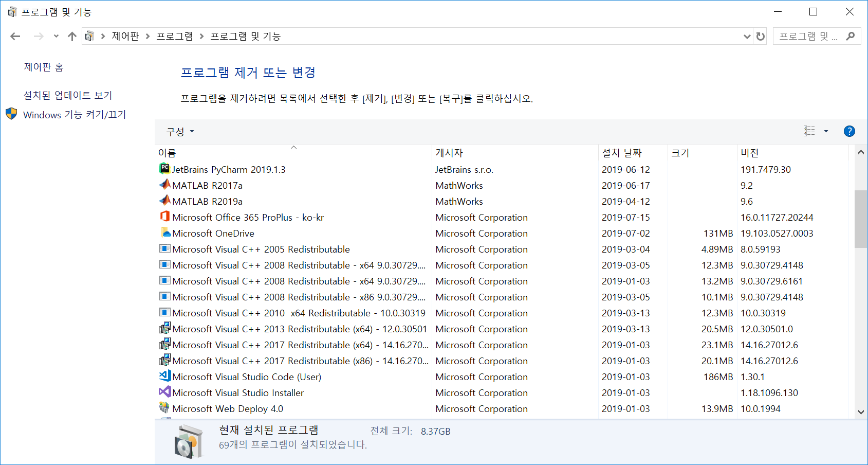Screen dimensions: 868x465
Task: Click the search magnifier icon
Action: (851, 36)
